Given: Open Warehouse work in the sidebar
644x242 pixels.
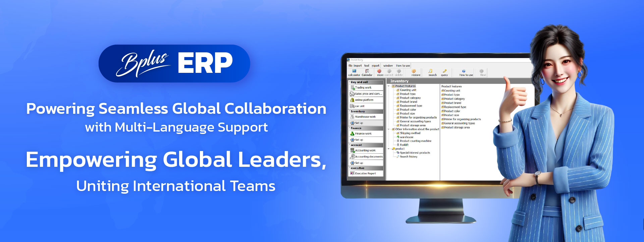Looking at the screenshot, I should [366, 117].
